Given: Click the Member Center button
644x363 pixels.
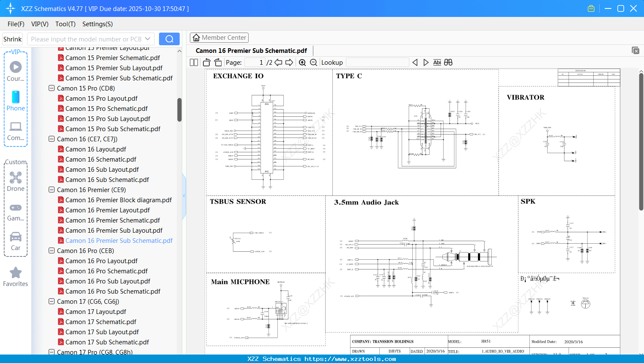Looking at the screenshot, I should tap(219, 37).
